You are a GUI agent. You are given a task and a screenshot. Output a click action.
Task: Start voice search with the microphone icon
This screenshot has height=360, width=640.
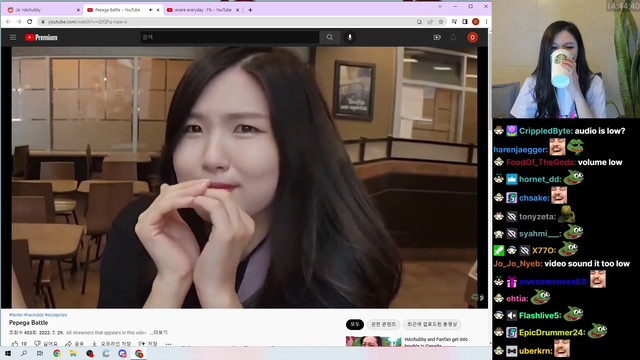[350, 38]
